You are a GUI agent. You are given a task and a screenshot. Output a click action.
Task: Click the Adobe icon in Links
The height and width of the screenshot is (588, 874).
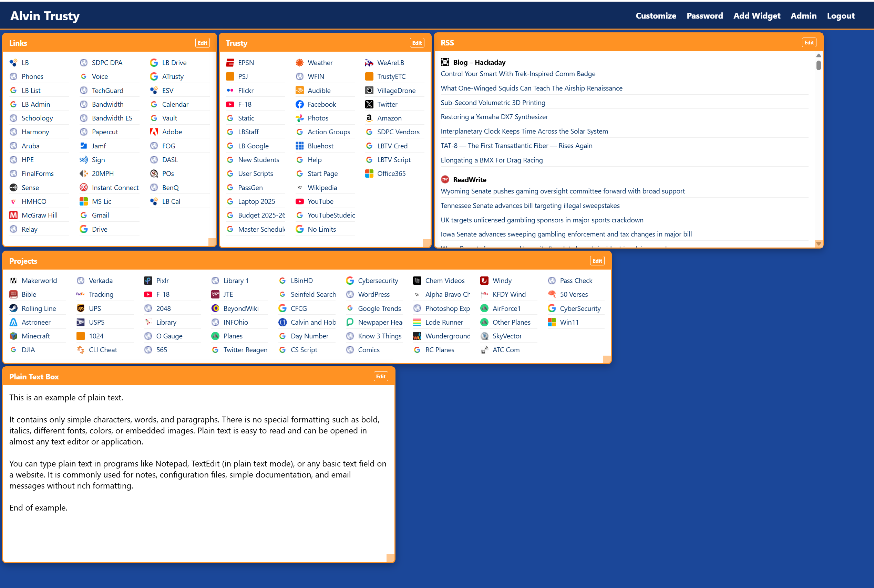[x=154, y=132]
